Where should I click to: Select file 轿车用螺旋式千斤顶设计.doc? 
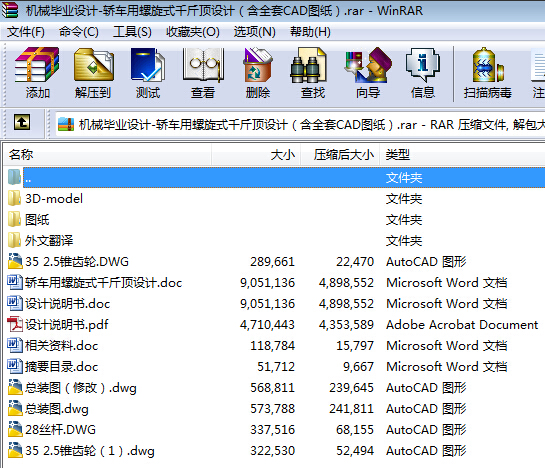(x=103, y=283)
